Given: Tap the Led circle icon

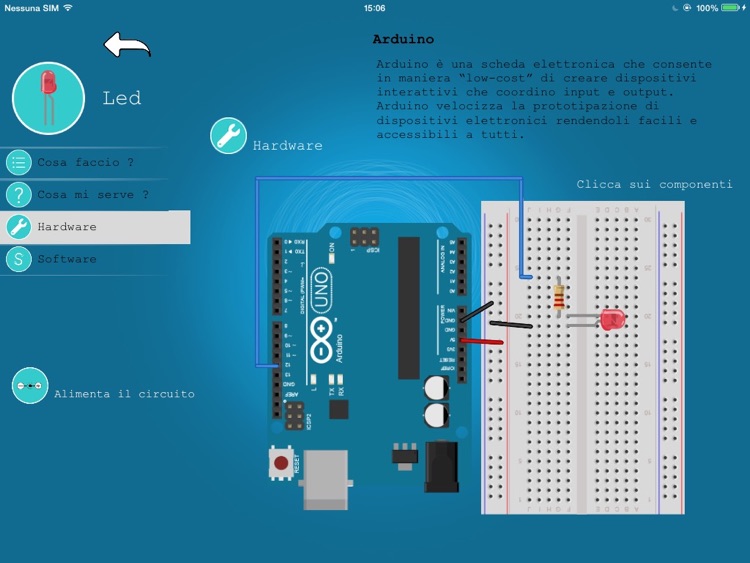Looking at the screenshot, I should [48, 98].
